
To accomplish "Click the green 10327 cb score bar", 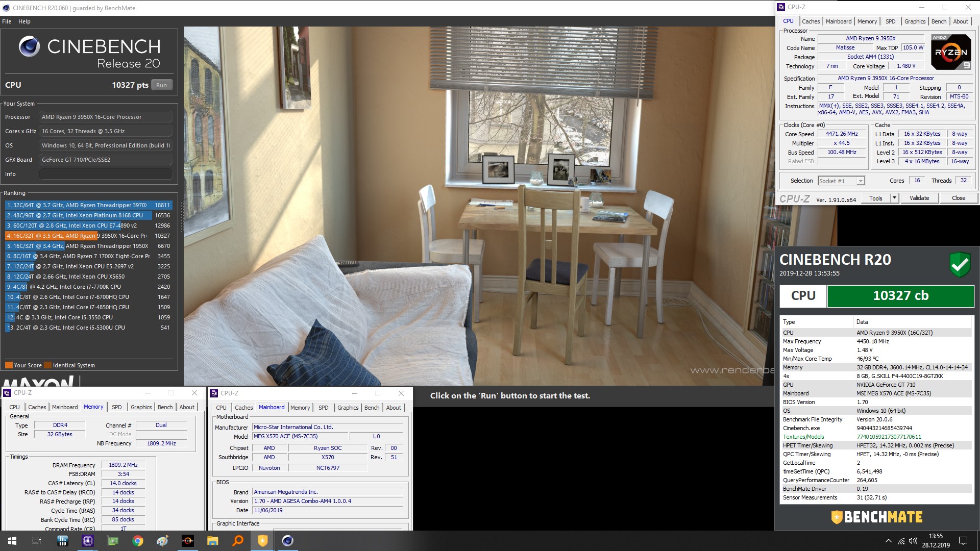I will pos(900,296).
